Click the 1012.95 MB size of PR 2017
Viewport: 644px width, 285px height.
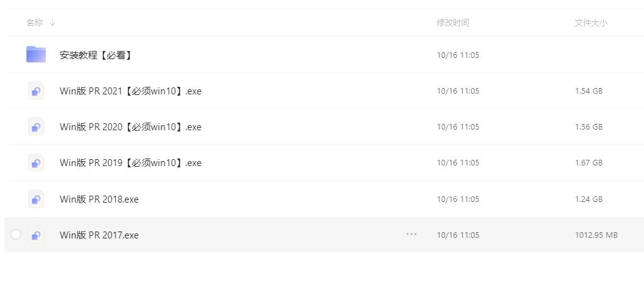pyautogui.click(x=596, y=235)
